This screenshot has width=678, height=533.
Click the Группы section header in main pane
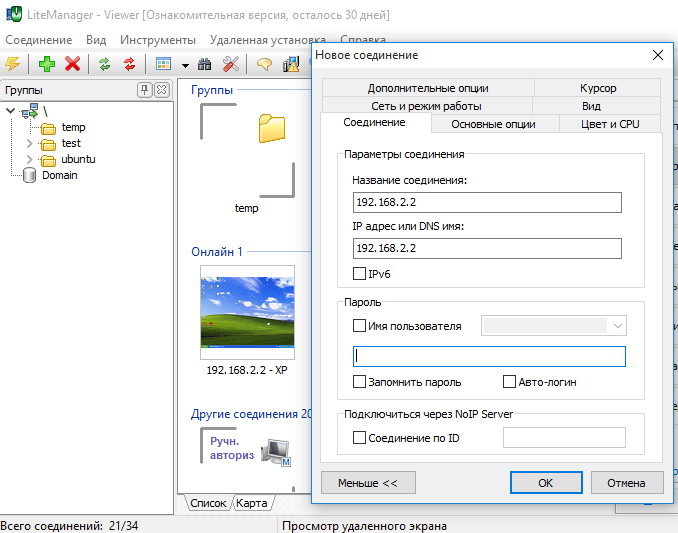pyautogui.click(x=212, y=90)
